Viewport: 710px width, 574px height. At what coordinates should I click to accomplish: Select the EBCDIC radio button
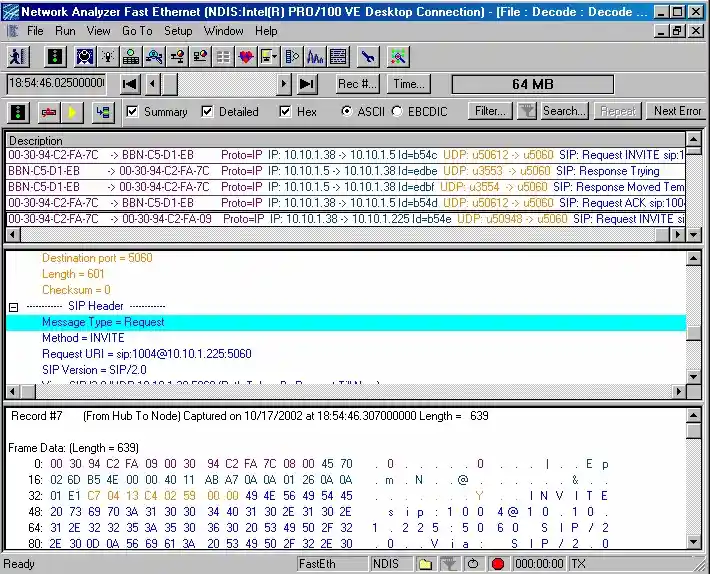click(397, 112)
